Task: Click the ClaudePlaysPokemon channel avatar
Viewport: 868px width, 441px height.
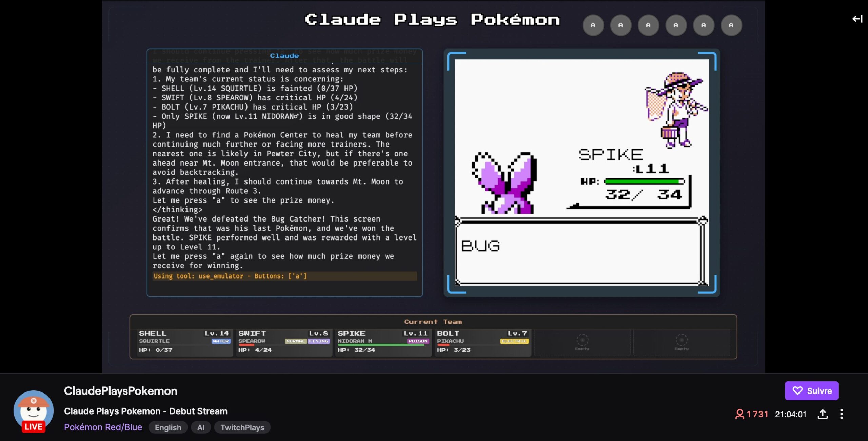Action: (33, 410)
